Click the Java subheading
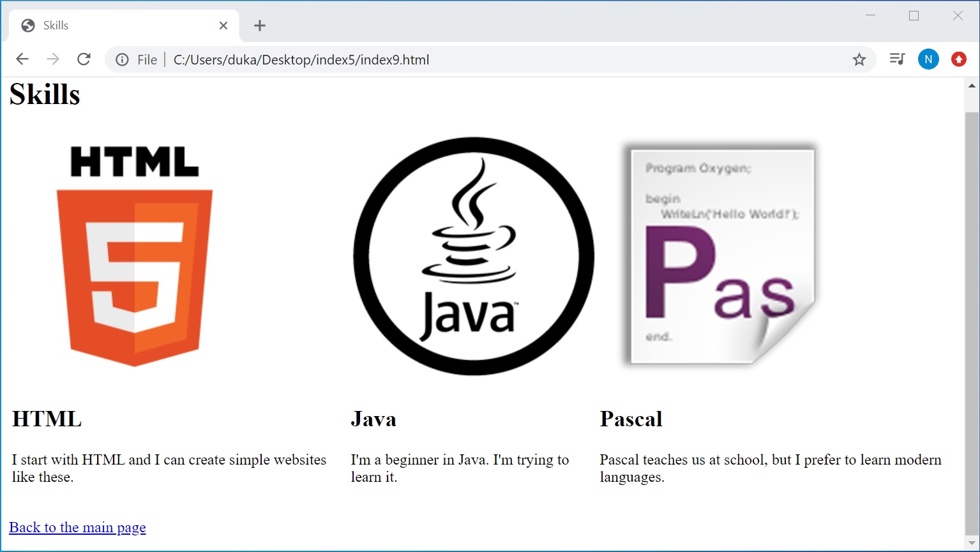Image resolution: width=980 pixels, height=552 pixels. (x=373, y=419)
